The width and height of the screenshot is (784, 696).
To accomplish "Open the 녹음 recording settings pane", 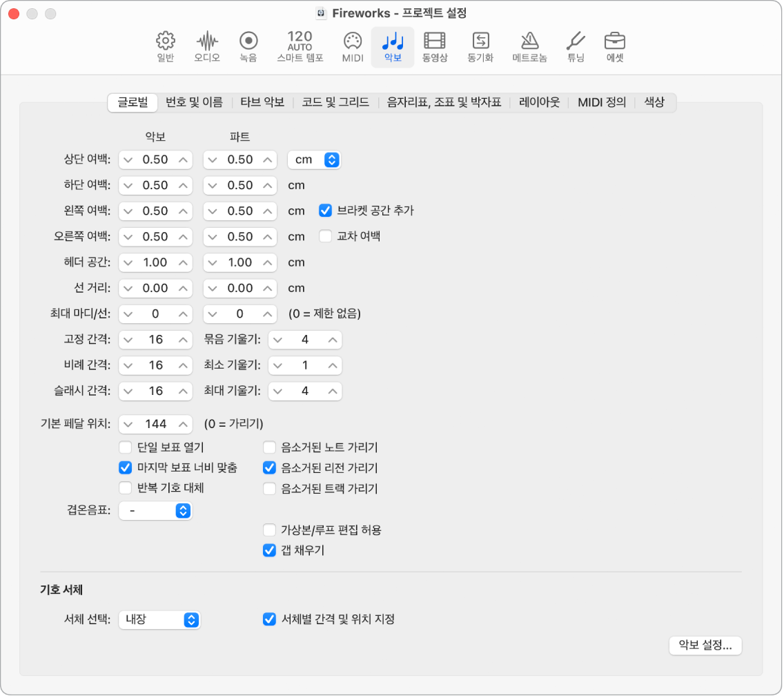I will (248, 47).
